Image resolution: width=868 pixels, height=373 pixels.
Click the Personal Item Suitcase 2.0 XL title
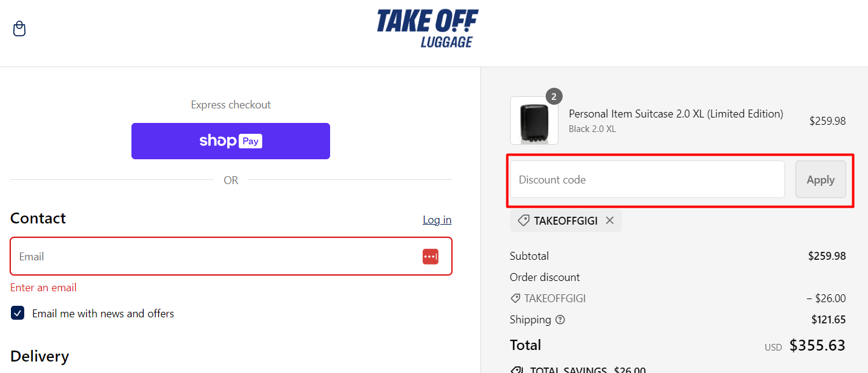click(x=675, y=113)
